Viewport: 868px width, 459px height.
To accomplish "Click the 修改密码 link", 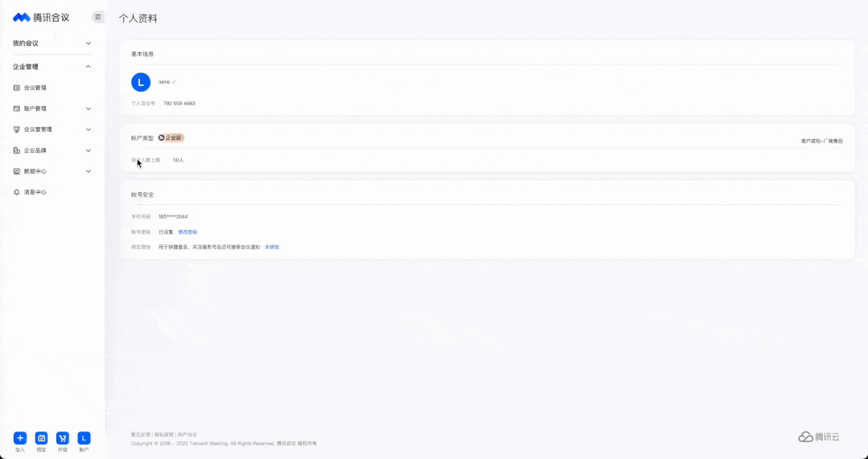I will 187,232.
